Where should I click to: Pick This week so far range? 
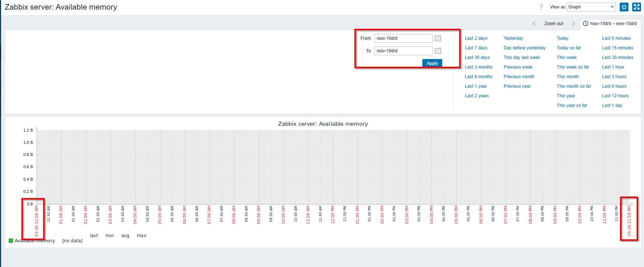click(x=573, y=67)
